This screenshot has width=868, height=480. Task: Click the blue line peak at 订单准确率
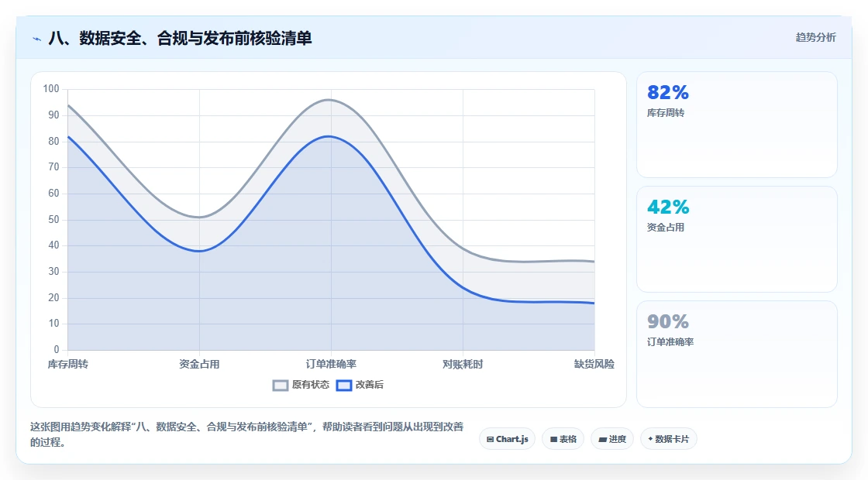(x=330, y=136)
